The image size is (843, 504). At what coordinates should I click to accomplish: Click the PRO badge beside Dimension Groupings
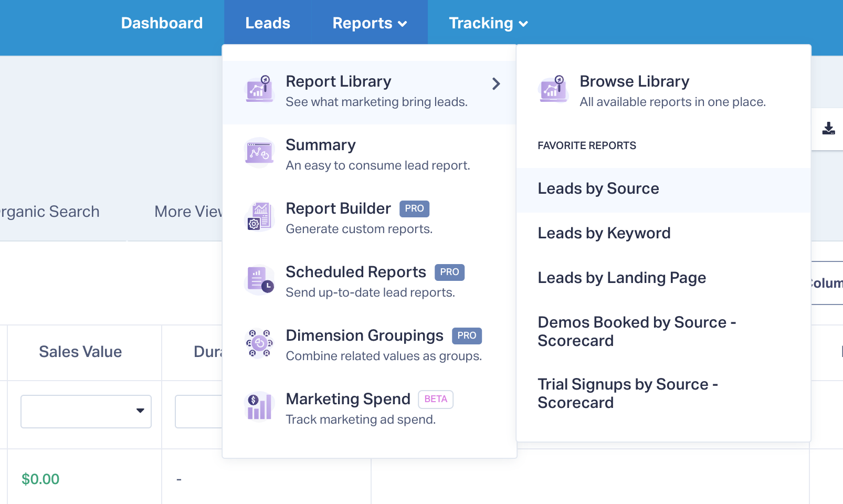click(x=467, y=335)
